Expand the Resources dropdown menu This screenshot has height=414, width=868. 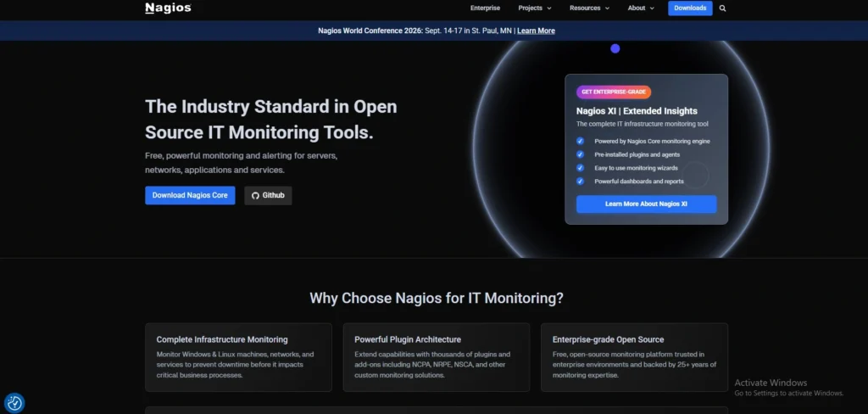(x=590, y=8)
